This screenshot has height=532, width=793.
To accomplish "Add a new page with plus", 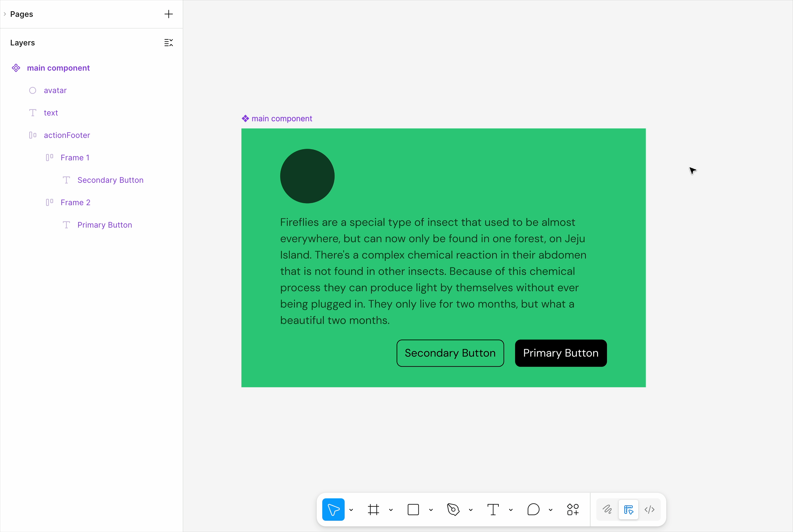I will coord(169,14).
